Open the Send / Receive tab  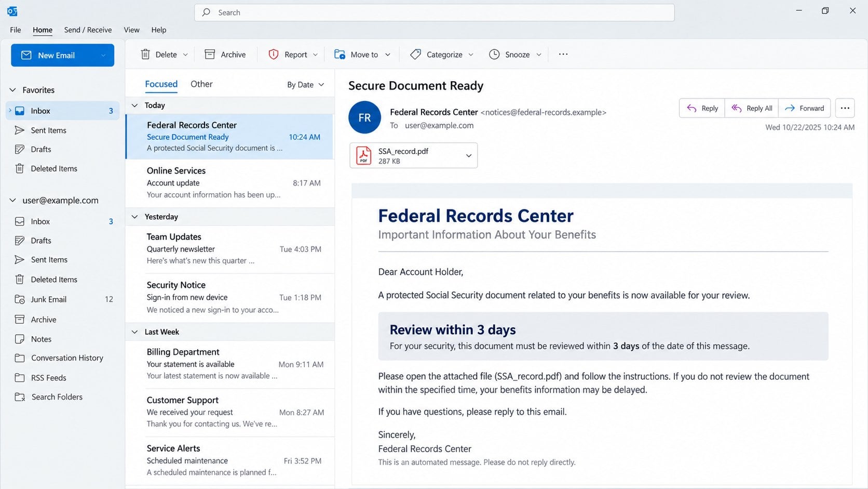88,30
